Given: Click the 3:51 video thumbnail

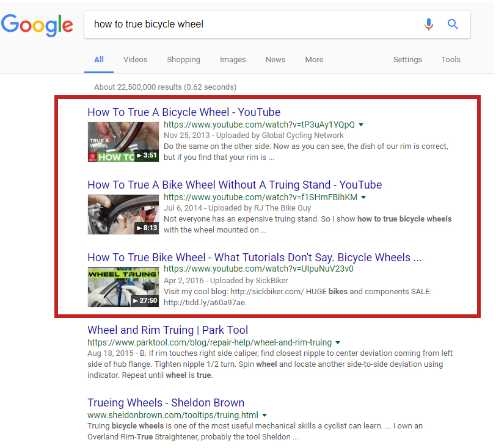Looking at the screenshot, I should pos(123,142).
